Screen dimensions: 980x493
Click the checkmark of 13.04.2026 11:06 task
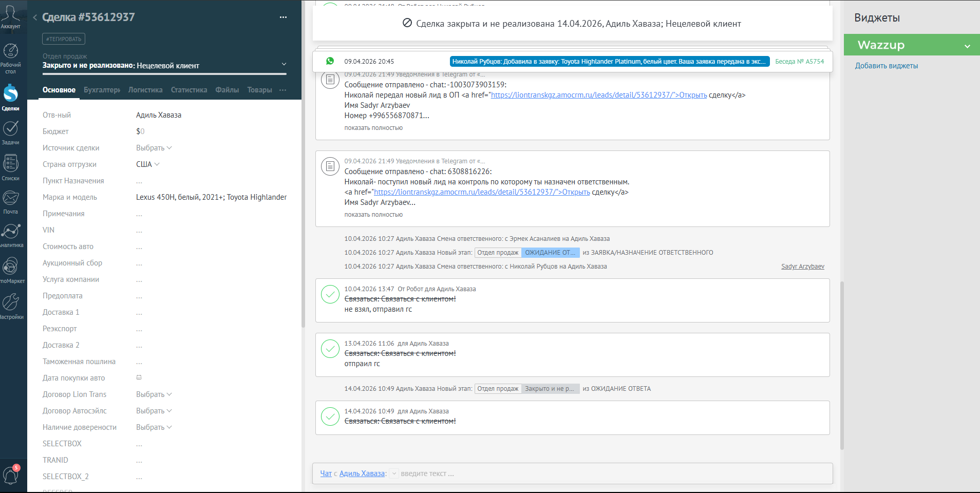coord(330,349)
